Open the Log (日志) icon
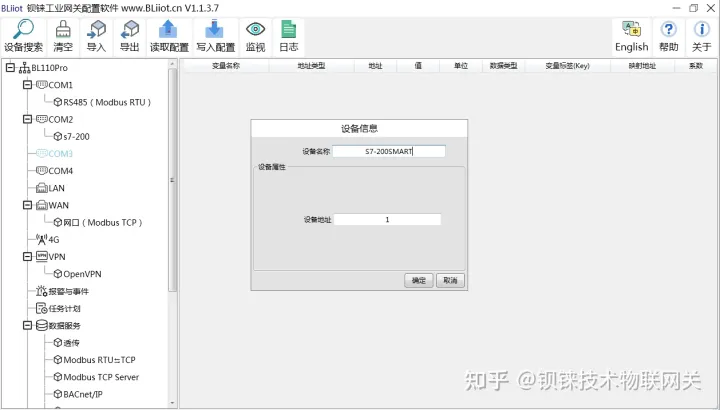The width and height of the screenshot is (720, 410). point(289,30)
